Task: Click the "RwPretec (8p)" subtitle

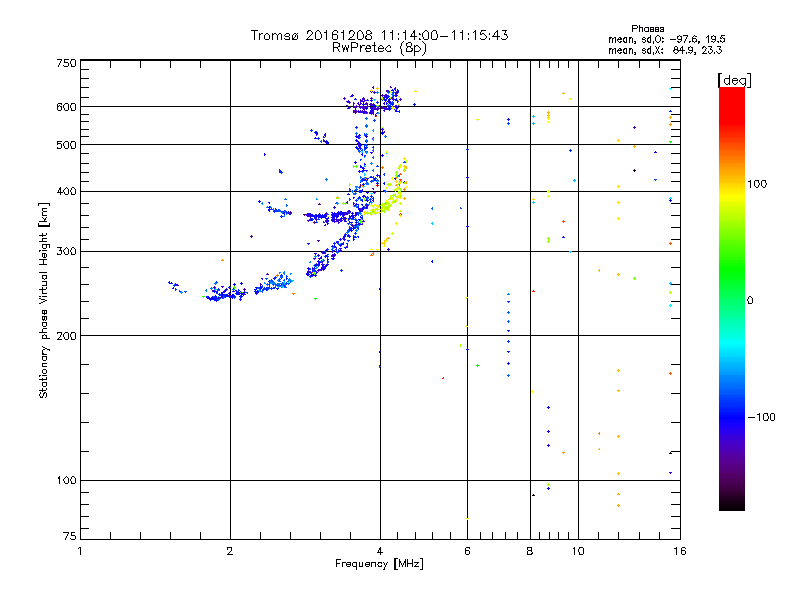Action: (379, 48)
